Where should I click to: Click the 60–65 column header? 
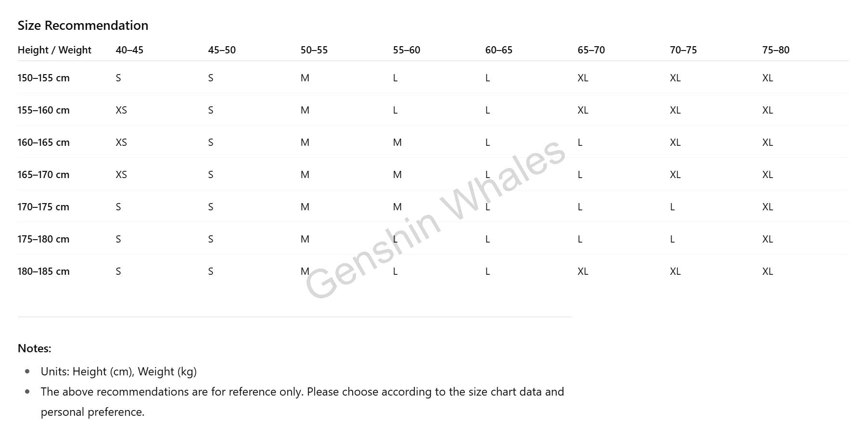pyautogui.click(x=499, y=50)
